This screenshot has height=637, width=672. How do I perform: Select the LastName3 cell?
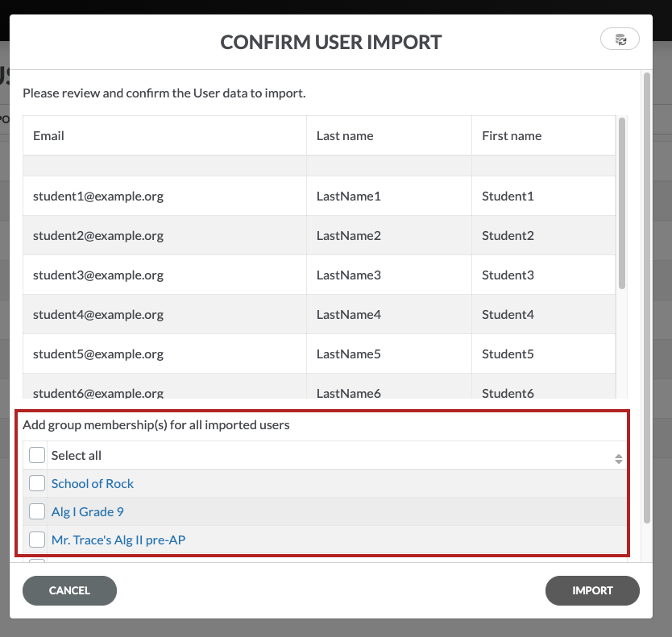pos(348,275)
